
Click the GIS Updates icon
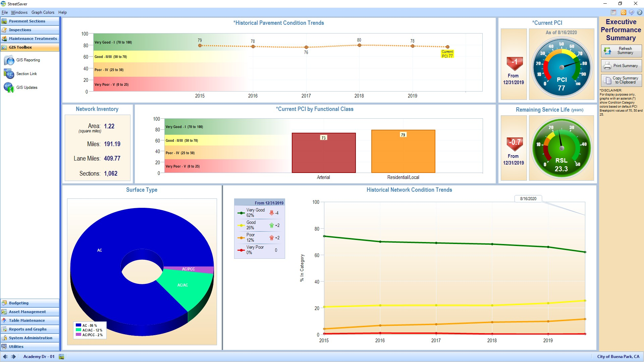point(9,87)
